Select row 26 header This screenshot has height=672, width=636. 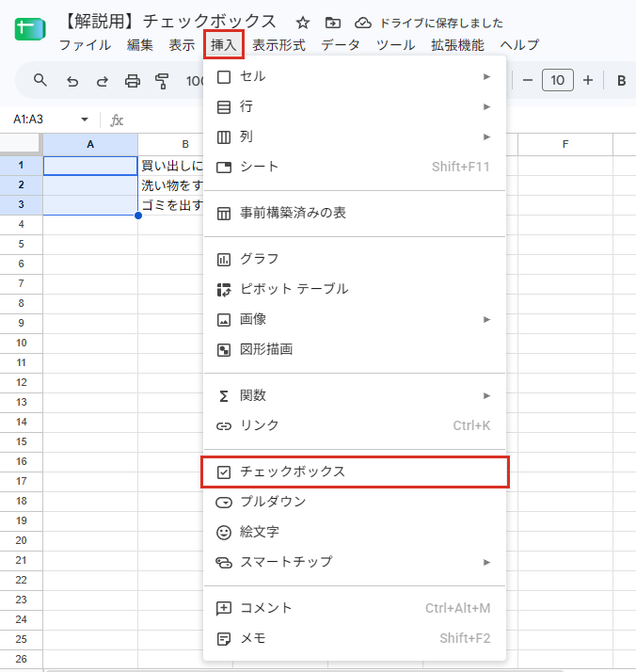pyautogui.click(x=21, y=659)
